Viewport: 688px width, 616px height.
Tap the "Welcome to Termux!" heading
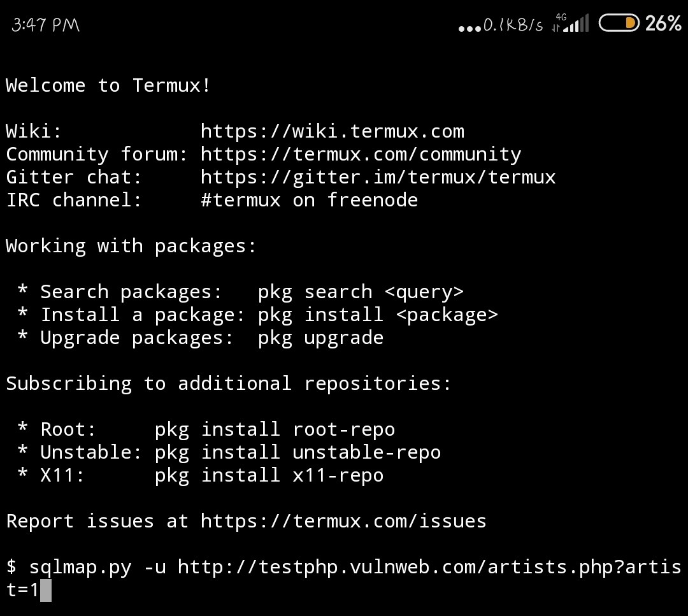pyautogui.click(x=108, y=85)
